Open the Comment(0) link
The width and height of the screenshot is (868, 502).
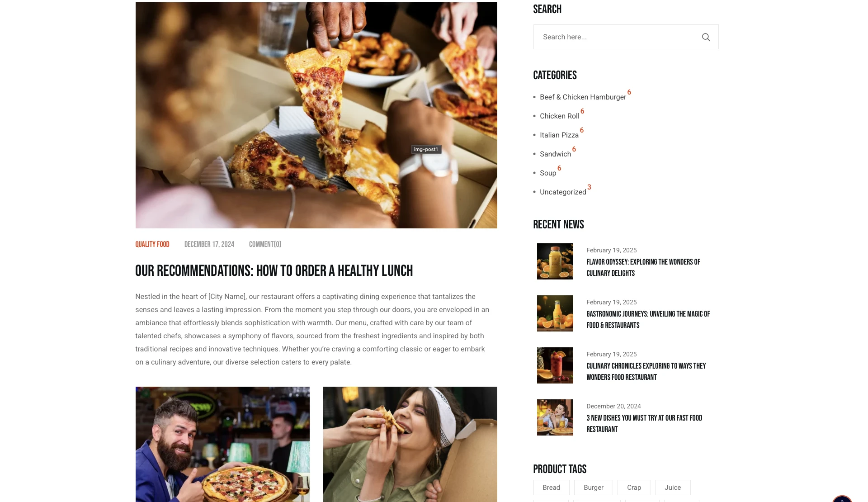click(x=265, y=244)
